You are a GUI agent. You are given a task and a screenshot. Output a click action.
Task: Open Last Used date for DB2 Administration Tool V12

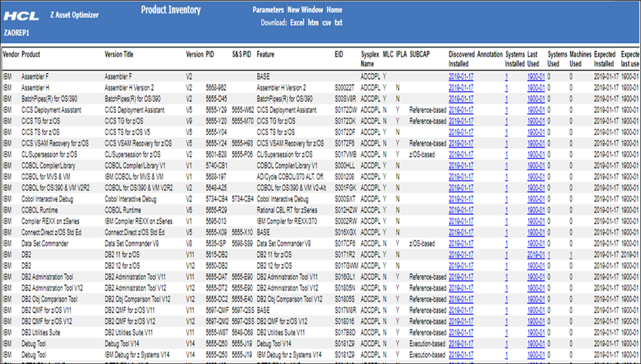coord(536,288)
